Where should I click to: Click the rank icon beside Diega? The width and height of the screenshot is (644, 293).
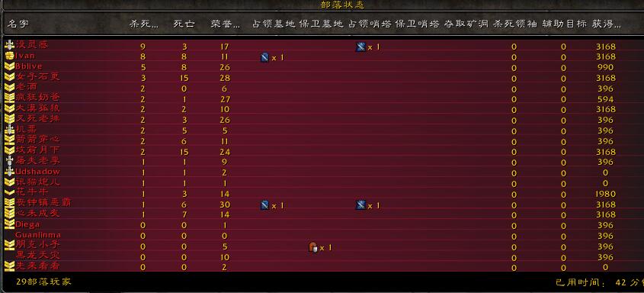click(9, 224)
